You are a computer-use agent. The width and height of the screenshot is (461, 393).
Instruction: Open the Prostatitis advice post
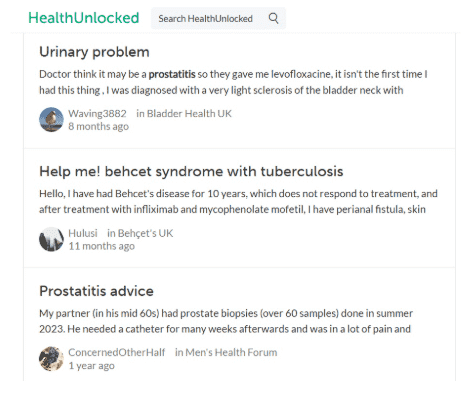pyautogui.click(x=96, y=291)
